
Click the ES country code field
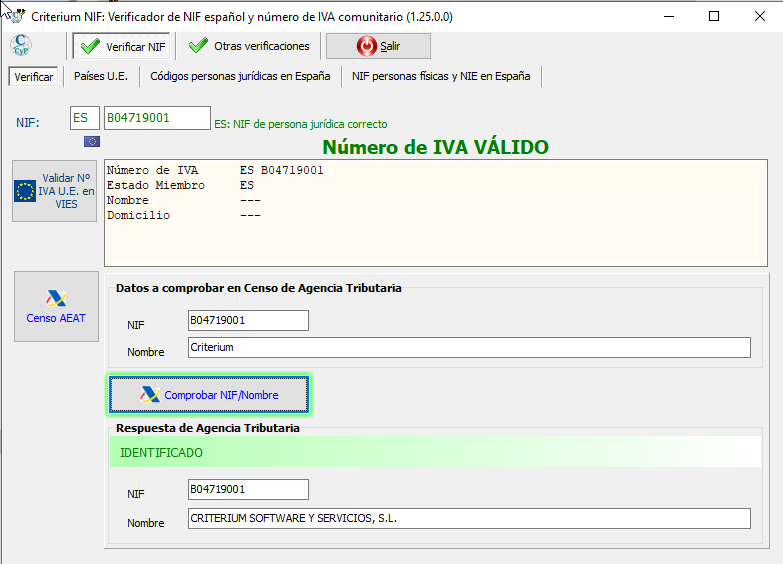click(x=85, y=118)
